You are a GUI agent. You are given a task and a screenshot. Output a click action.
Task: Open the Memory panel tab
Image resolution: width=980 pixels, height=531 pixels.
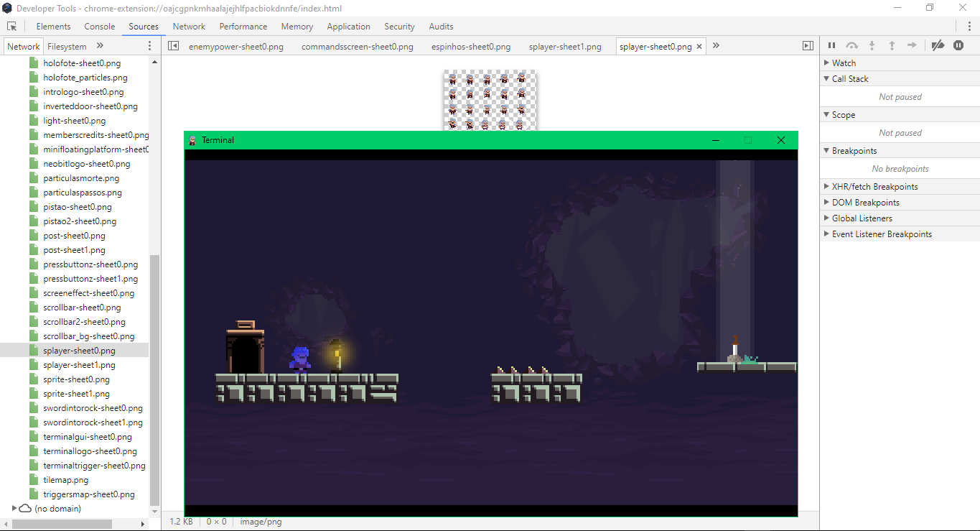297,27
